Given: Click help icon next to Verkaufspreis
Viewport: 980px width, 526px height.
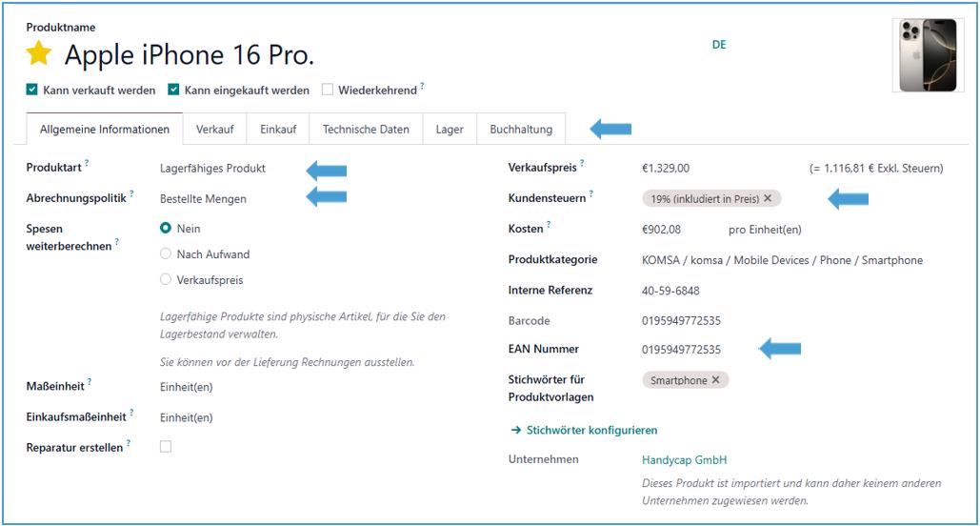Looking at the screenshot, I should coord(582,164).
